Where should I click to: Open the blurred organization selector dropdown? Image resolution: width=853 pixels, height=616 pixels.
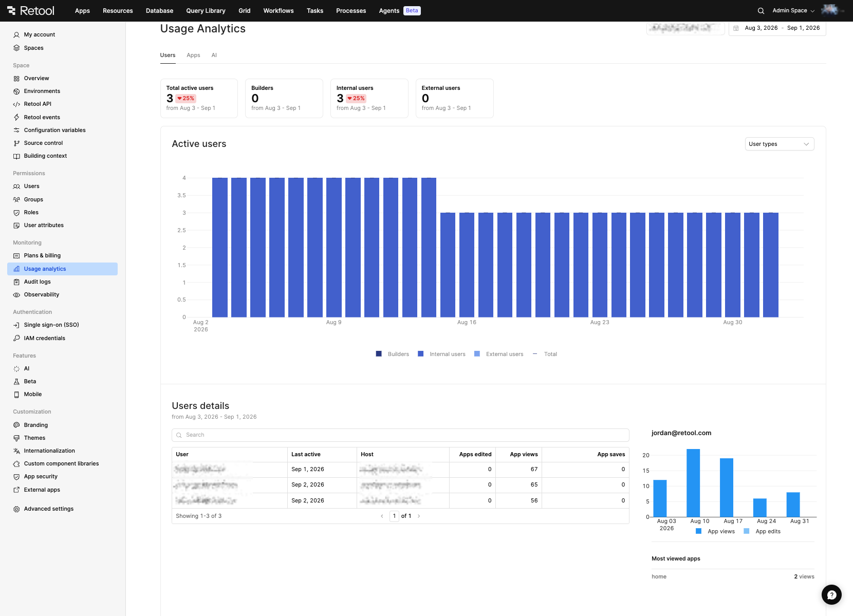coord(685,28)
